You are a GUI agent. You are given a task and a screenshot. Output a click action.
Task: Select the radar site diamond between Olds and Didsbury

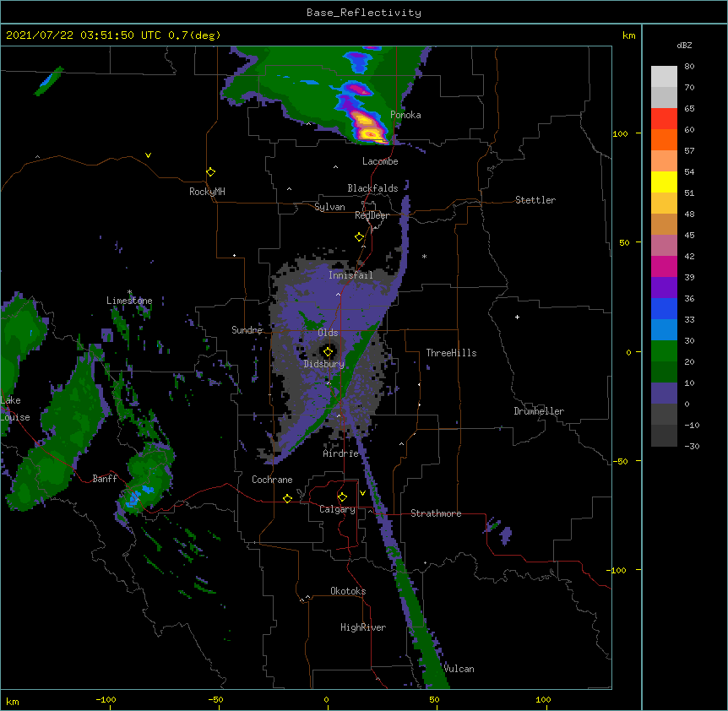coord(329,352)
